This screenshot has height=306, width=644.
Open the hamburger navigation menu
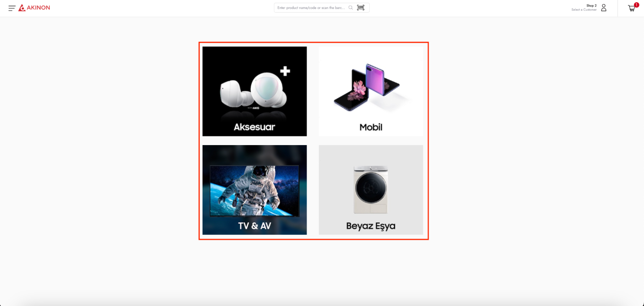pyautogui.click(x=12, y=8)
